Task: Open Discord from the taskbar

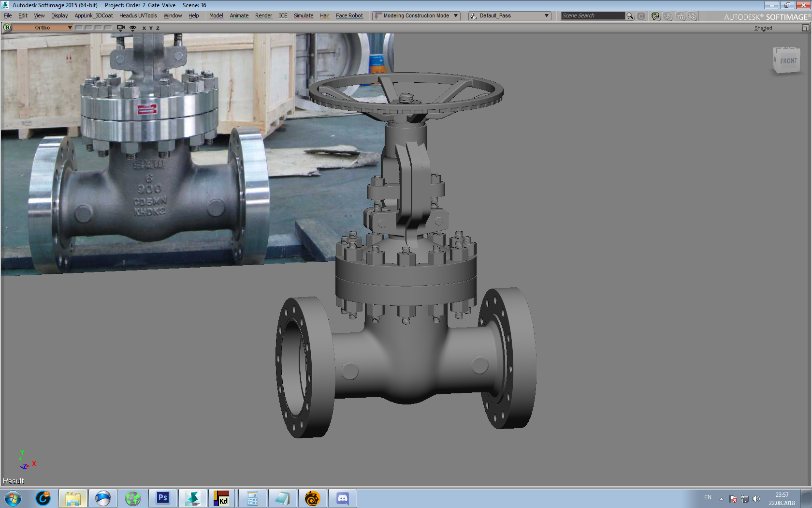Action: click(x=342, y=498)
